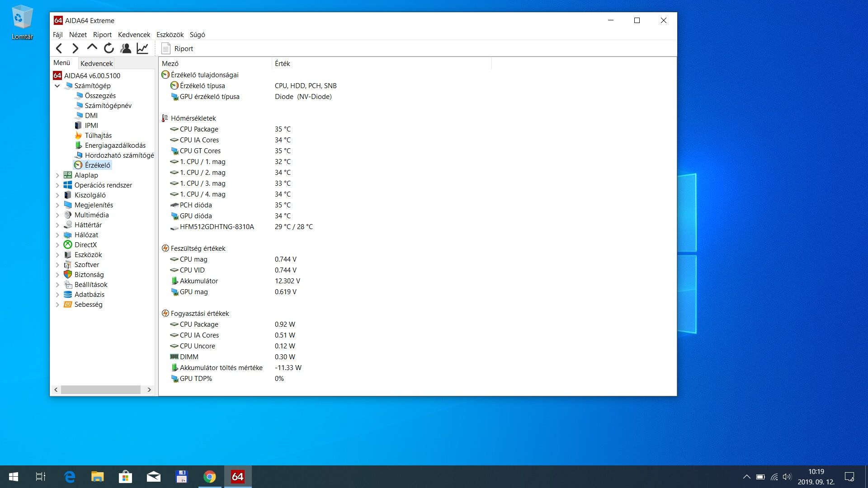Expand the Háttértár tree node
The image size is (868, 488).
coord(57,225)
